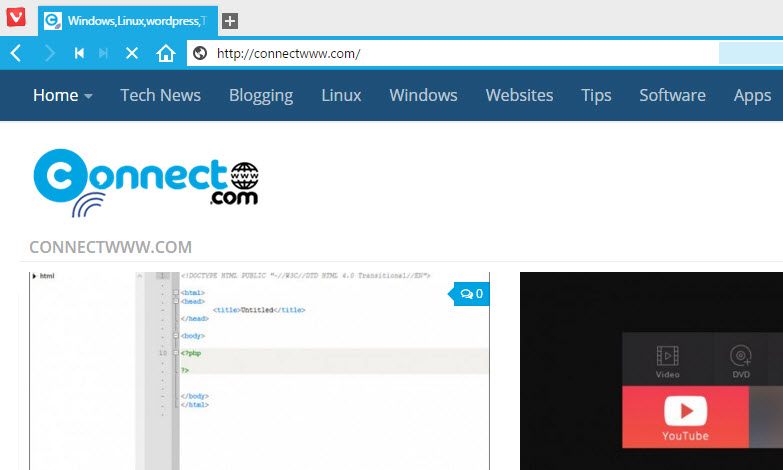Open a new tab with plus button
This screenshot has width=783, height=470.
(230, 21)
